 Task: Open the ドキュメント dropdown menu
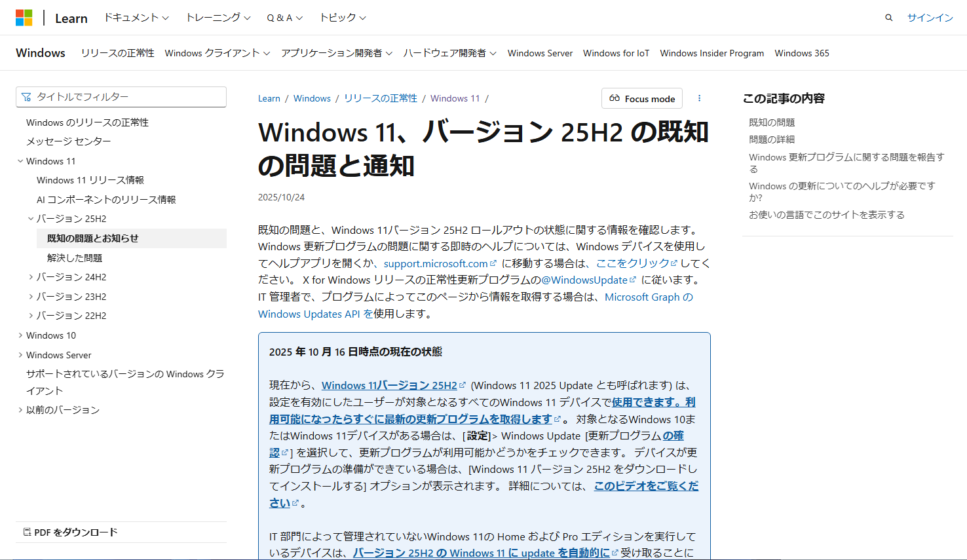point(136,18)
